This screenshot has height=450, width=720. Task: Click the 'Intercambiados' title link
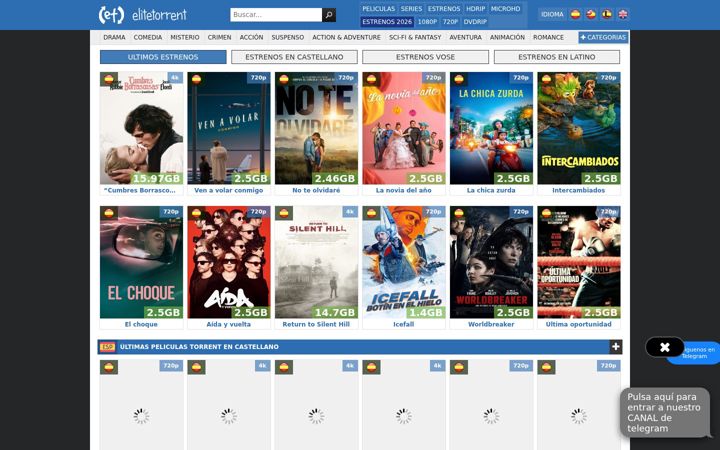pos(579,190)
